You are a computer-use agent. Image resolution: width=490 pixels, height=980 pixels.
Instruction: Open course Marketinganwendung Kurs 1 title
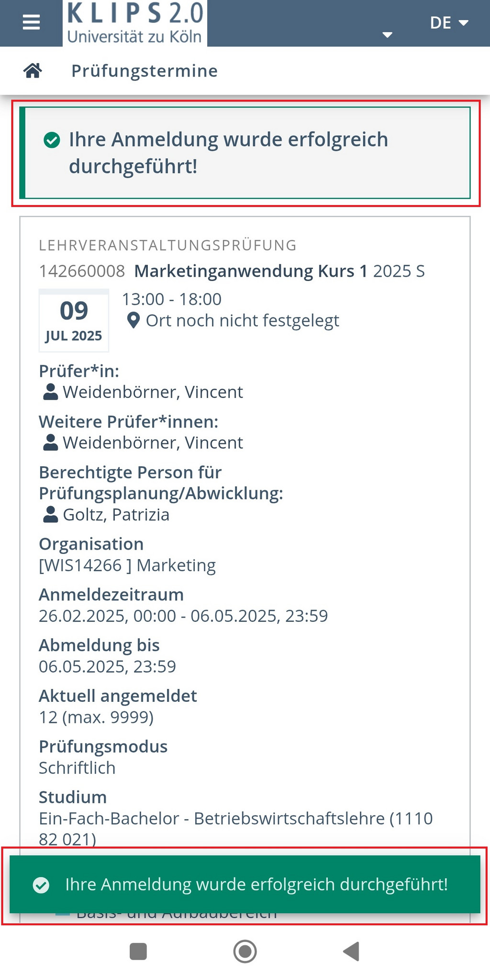[x=251, y=271]
